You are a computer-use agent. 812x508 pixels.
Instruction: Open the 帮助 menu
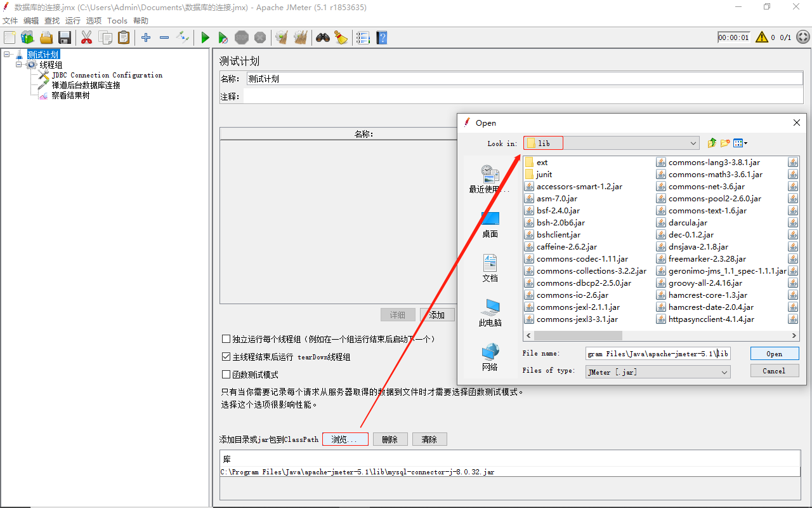(x=141, y=20)
